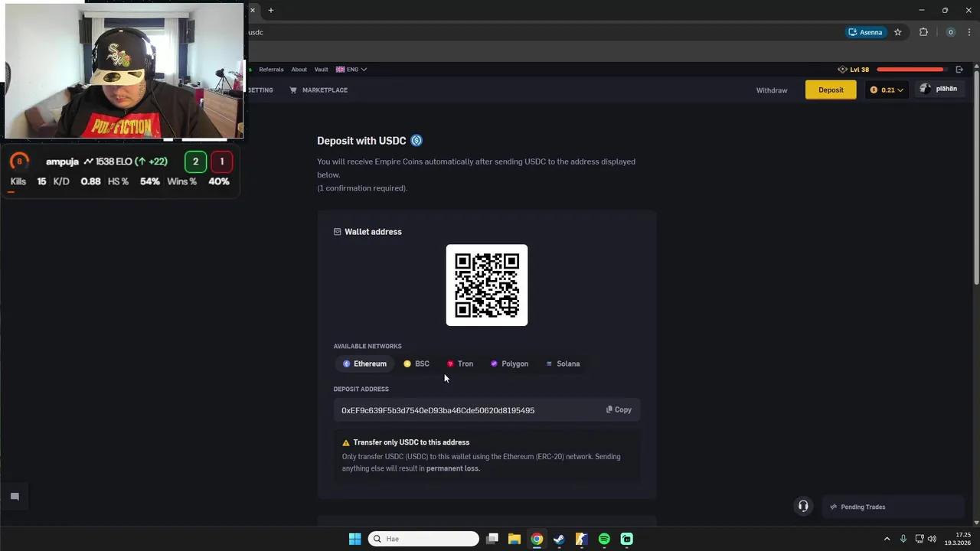Switch to the Solana network
980x551 pixels.
(x=563, y=364)
